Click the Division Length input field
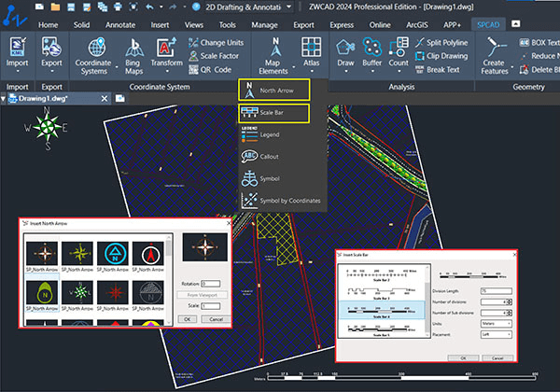Screen dimensions: 560x392 tap(497, 291)
